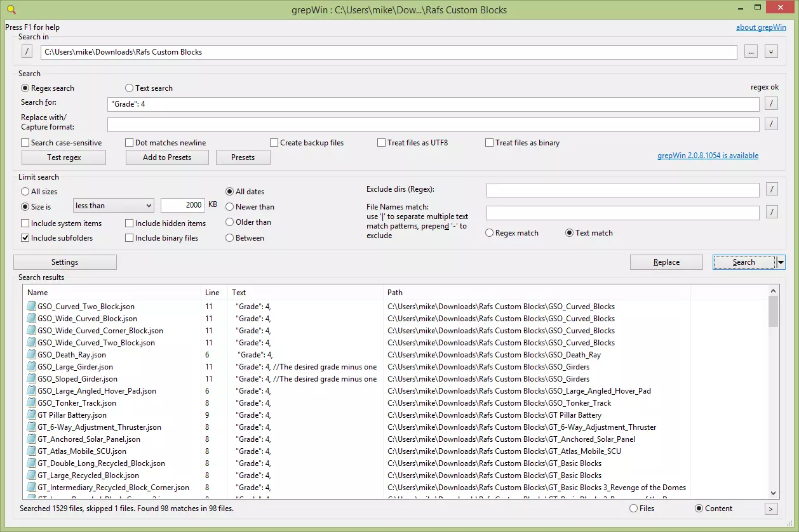Screen dimensions: 799x532
Task: Uncheck Include subfolders option
Action: (25, 238)
